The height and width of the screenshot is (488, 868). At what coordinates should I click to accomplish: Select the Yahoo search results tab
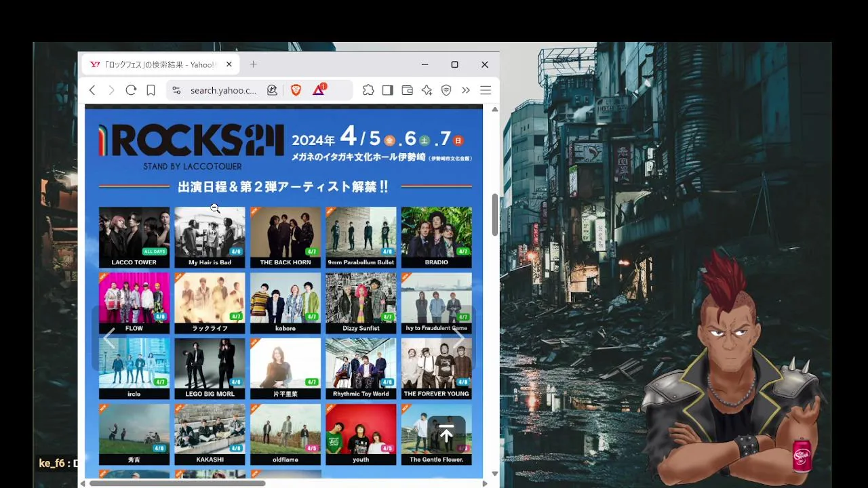(160, 64)
